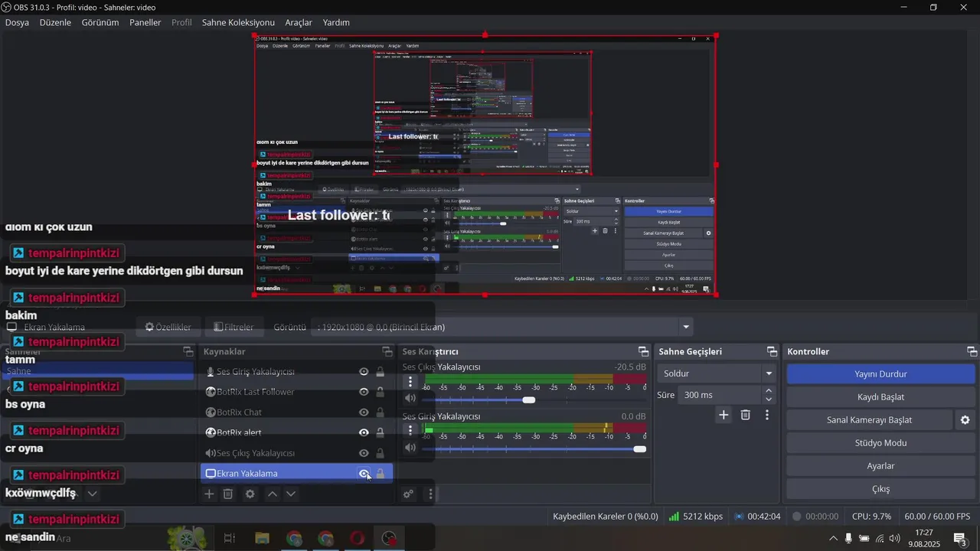Adjust Ses Giriş Yakalayıcısı volume slider
This screenshot has height=551, width=980.
(639, 449)
